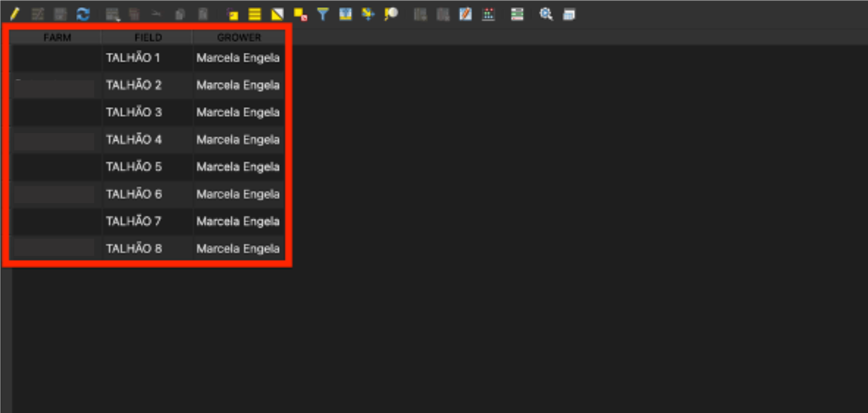
Task: Click Marcela Engela in the TALHÃO 8 row
Action: point(238,249)
